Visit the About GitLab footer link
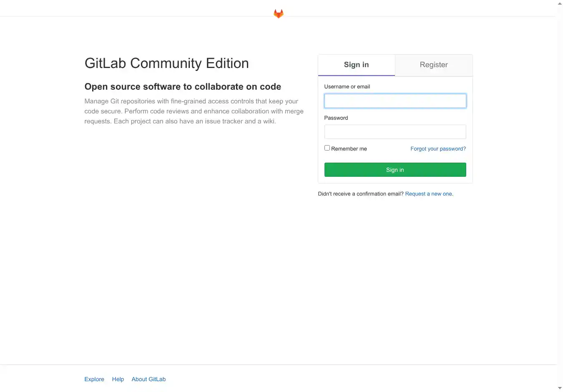The image size is (563, 392). pos(148,379)
